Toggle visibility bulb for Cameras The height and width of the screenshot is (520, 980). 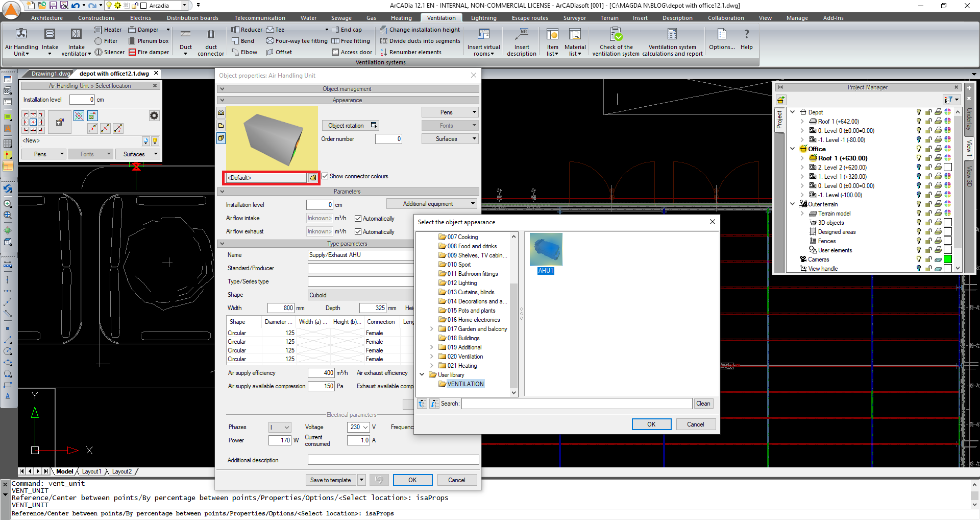tap(919, 259)
